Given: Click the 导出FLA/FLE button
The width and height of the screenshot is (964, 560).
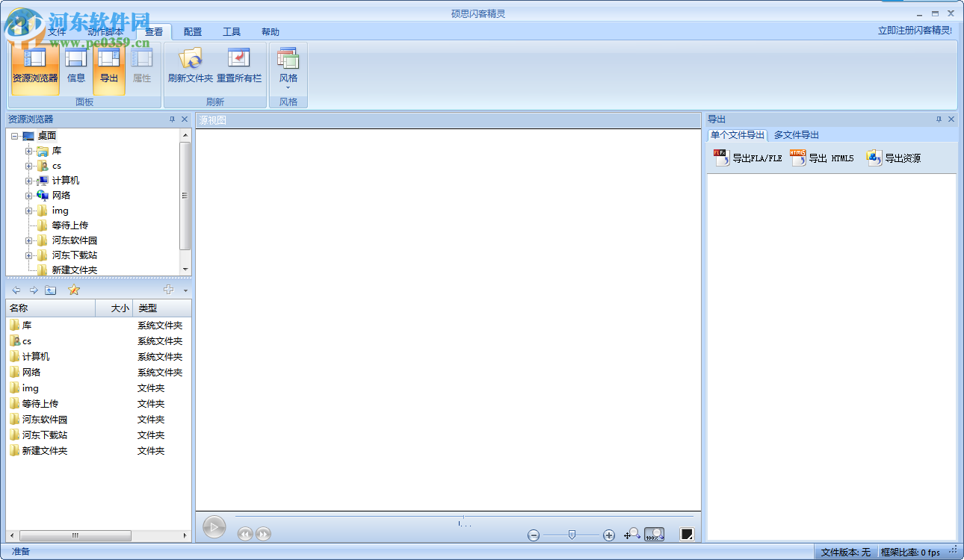Looking at the screenshot, I should [x=748, y=158].
